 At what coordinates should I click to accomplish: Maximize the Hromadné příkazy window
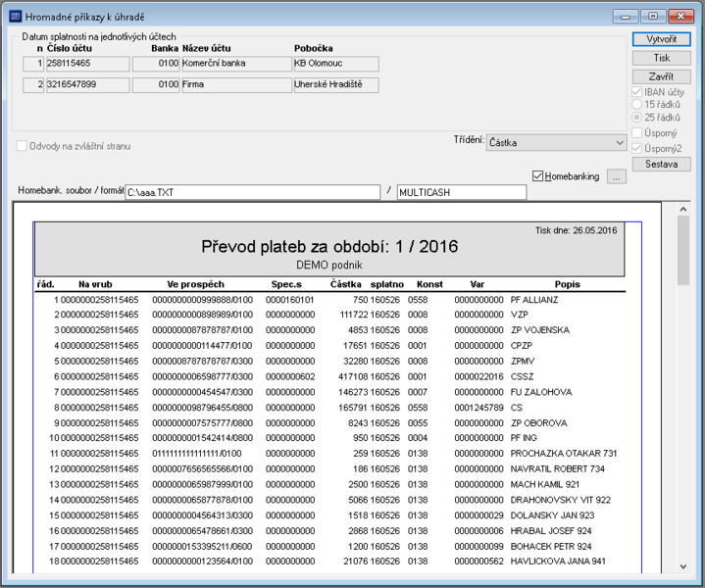[x=653, y=17]
